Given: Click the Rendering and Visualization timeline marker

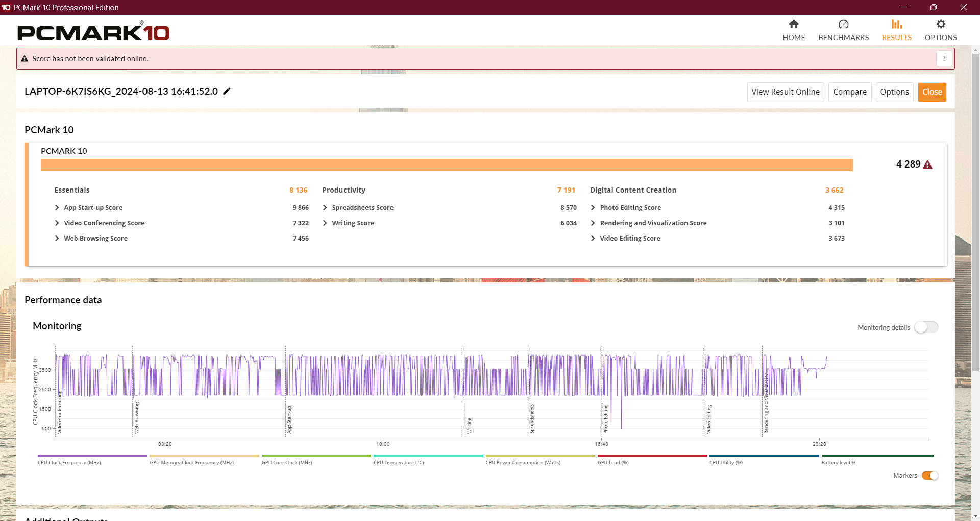Looking at the screenshot, I should (x=766, y=404).
